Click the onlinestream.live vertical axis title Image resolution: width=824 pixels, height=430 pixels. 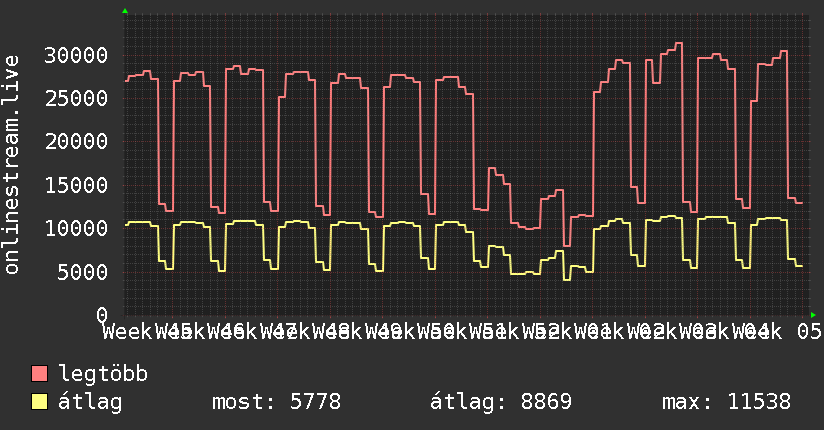tap(12, 165)
